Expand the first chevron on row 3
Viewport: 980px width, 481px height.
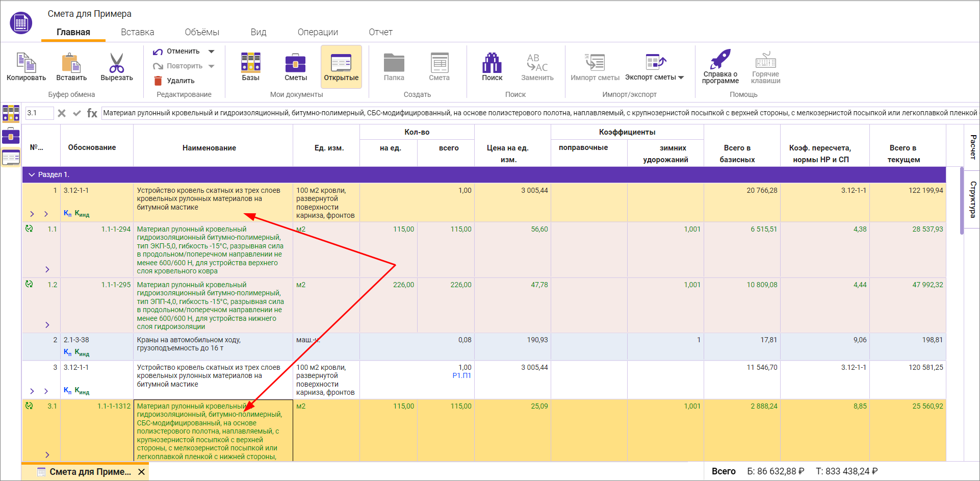tap(32, 391)
